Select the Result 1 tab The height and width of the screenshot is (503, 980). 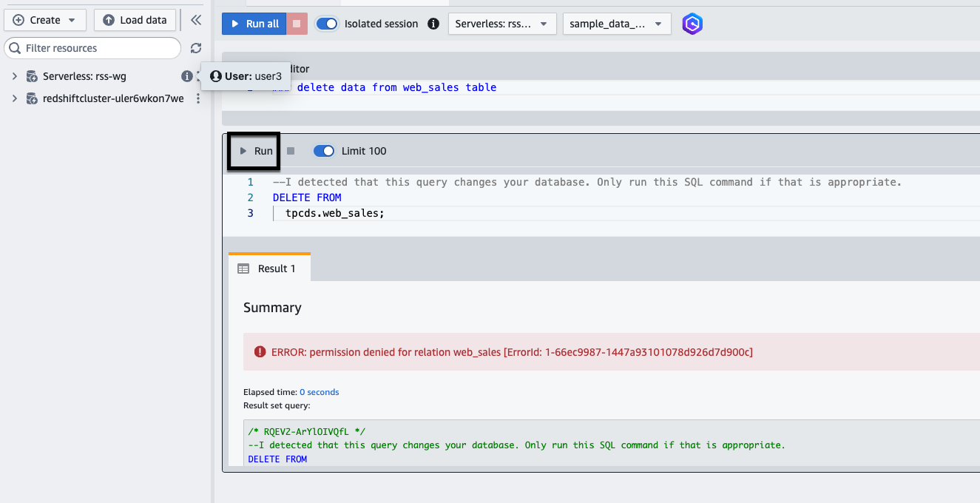[269, 269]
